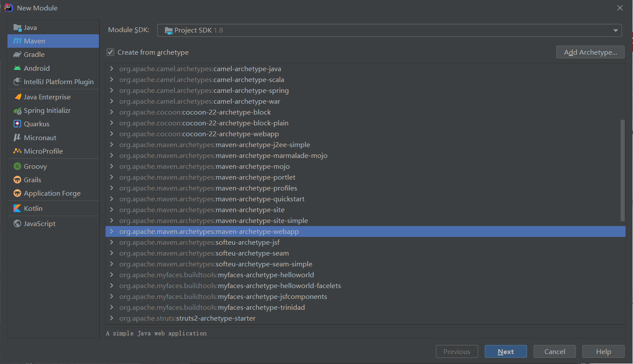Image resolution: width=633 pixels, height=364 pixels.
Task: Select maven-archetype-marmalade-mojo row
Action: coord(365,155)
